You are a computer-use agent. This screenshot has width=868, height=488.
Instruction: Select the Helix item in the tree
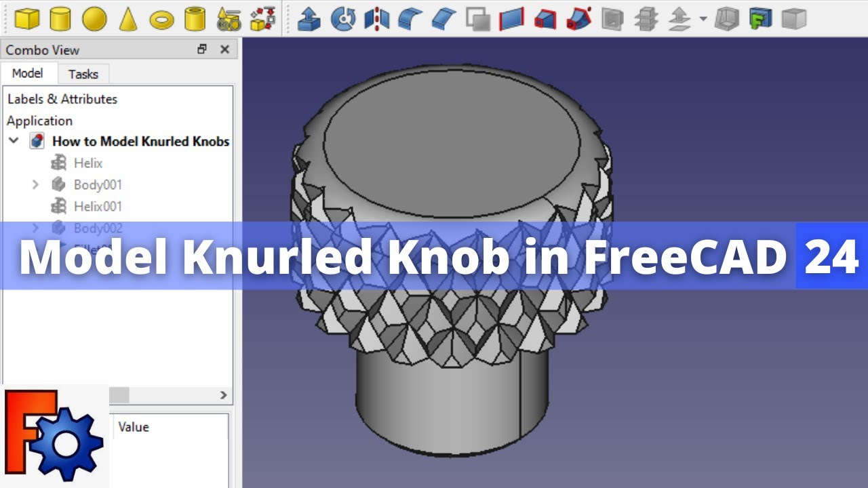[88, 163]
